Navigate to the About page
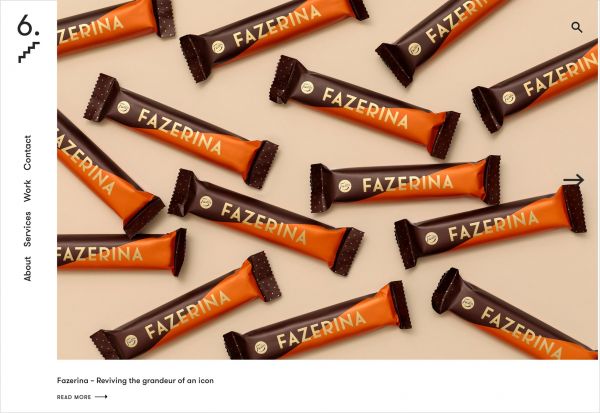 27,269
